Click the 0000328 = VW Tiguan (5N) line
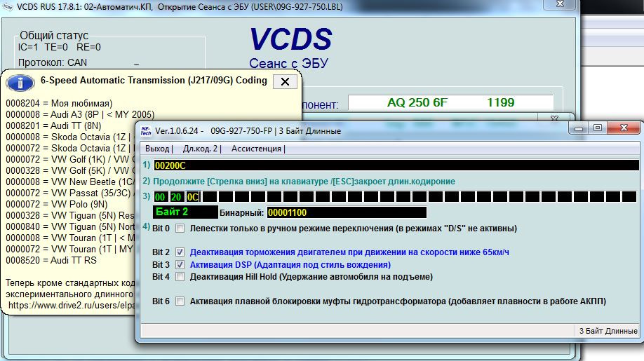Viewport: 644px width, 361px height. (70, 215)
